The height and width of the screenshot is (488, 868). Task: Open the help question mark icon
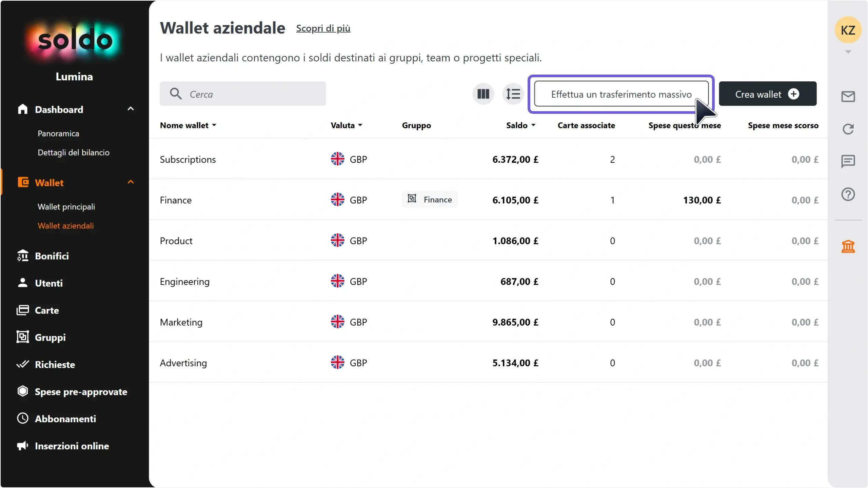tap(848, 194)
